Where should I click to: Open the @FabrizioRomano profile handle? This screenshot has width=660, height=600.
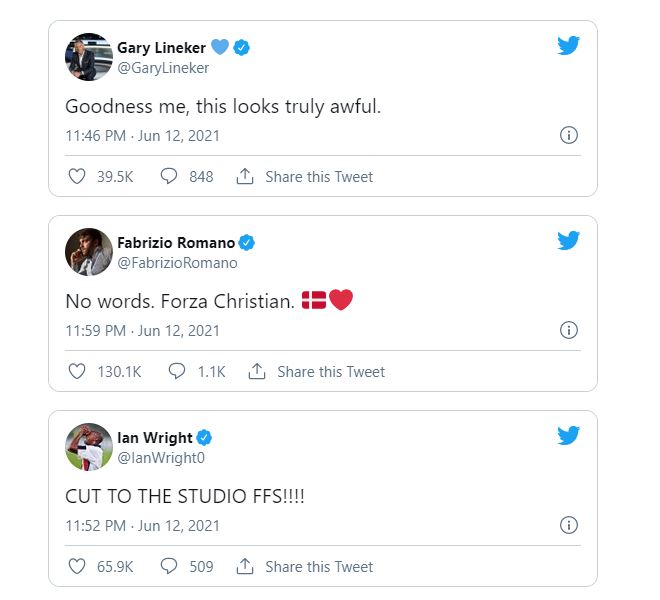[177, 263]
